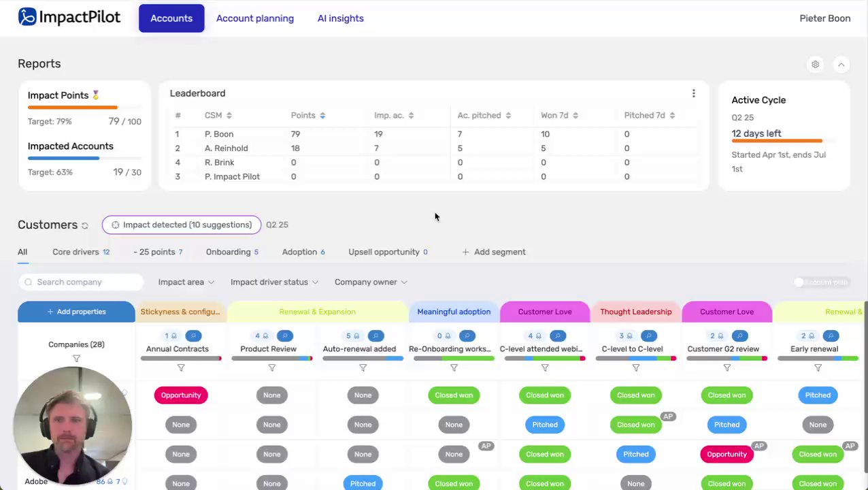Open the Impact area dropdown

pos(186,282)
